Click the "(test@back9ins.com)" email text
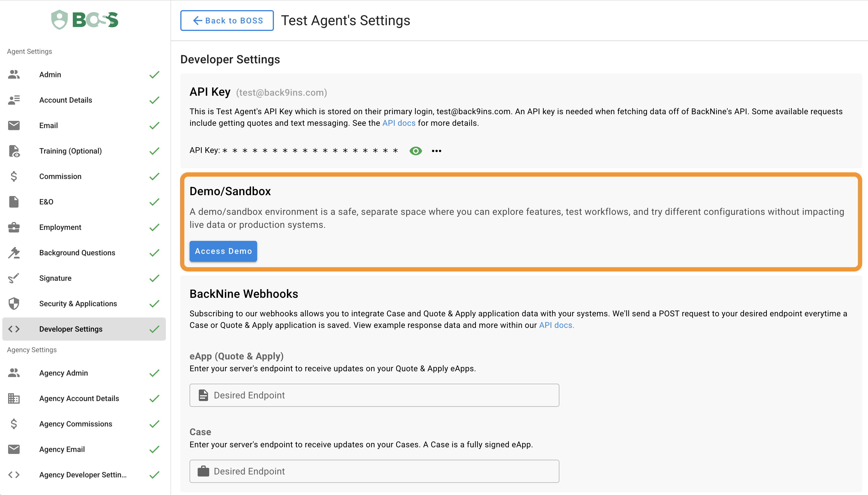Image resolution: width=868 pixels, height=495 pixels. [281, 93]
